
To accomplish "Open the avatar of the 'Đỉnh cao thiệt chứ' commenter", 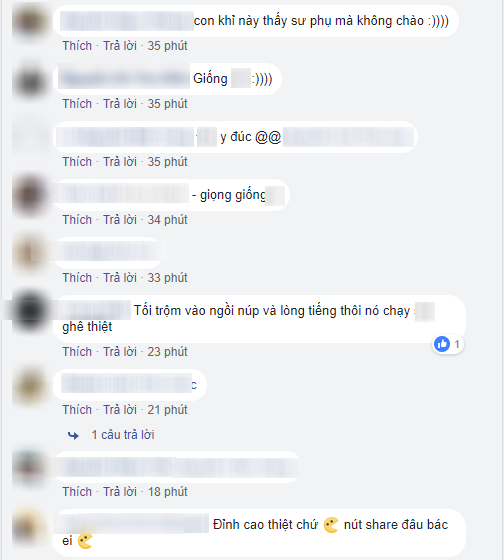I will pyautogui.click(x=30, y=529).
